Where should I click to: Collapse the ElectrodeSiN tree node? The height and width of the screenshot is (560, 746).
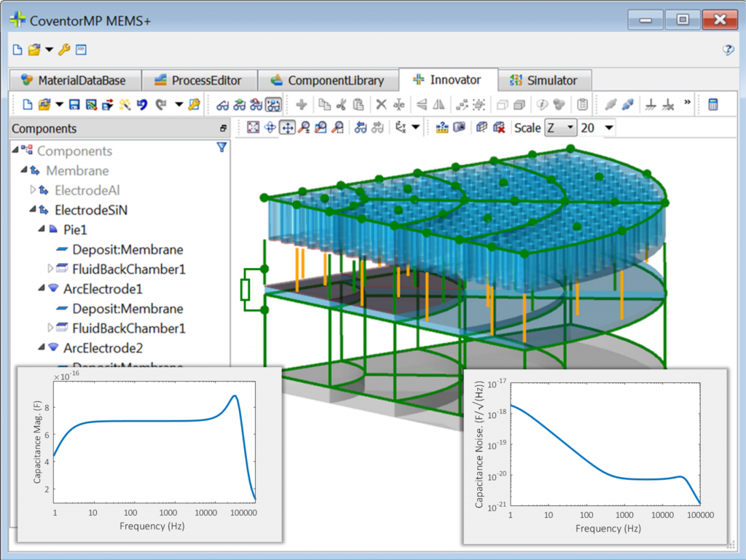(32, 209)
